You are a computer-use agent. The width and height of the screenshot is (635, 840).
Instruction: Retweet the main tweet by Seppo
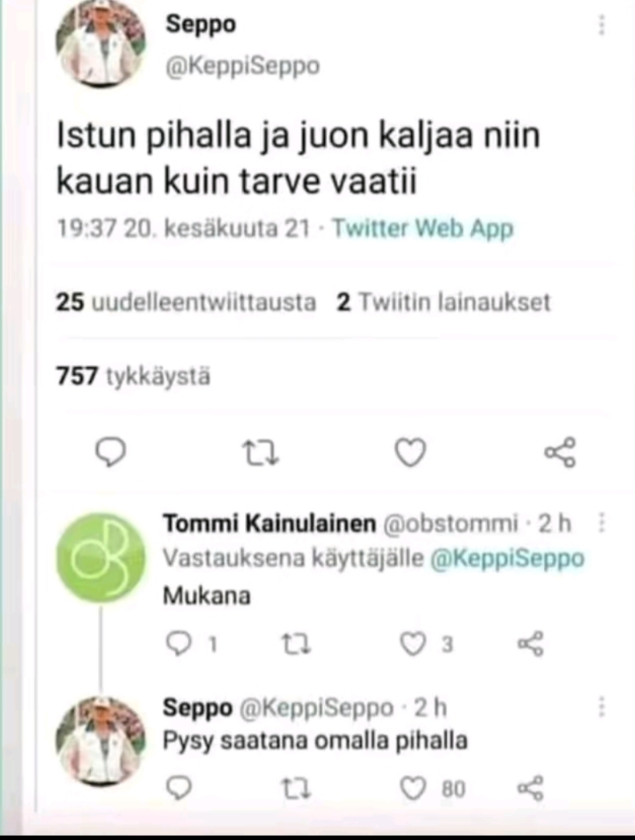coord(262,453)
